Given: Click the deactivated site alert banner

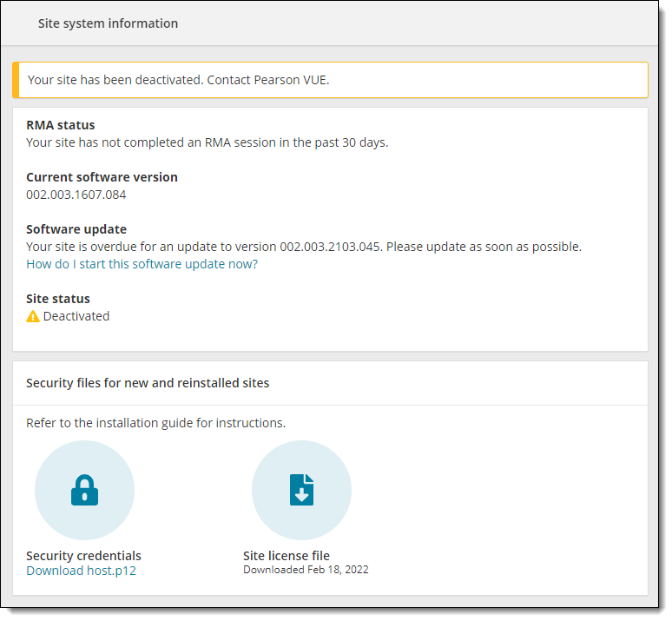Looking at the screenshot, I should pyautogui.click(x=330, y=80).
